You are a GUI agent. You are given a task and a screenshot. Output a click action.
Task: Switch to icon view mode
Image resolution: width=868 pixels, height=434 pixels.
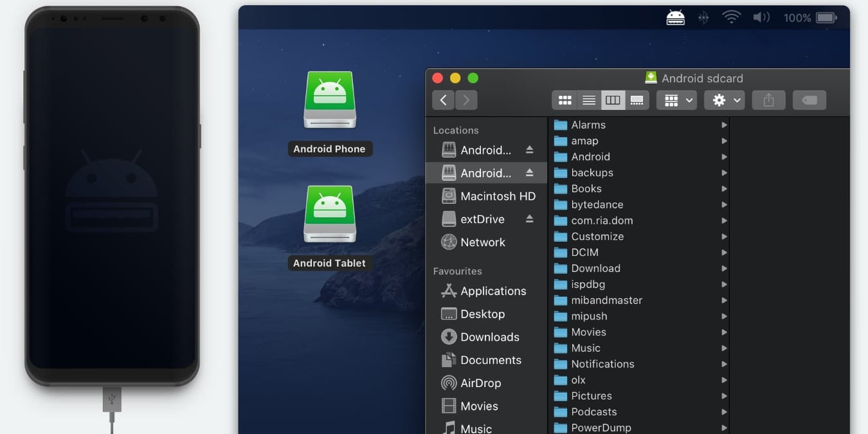tap(565, 100)
